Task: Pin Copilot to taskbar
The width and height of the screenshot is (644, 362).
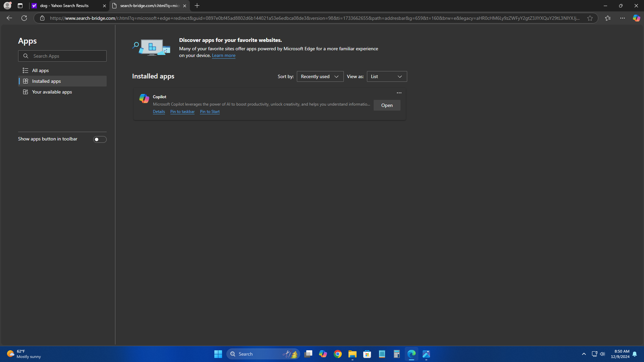Action: click(x=182, y=112)
